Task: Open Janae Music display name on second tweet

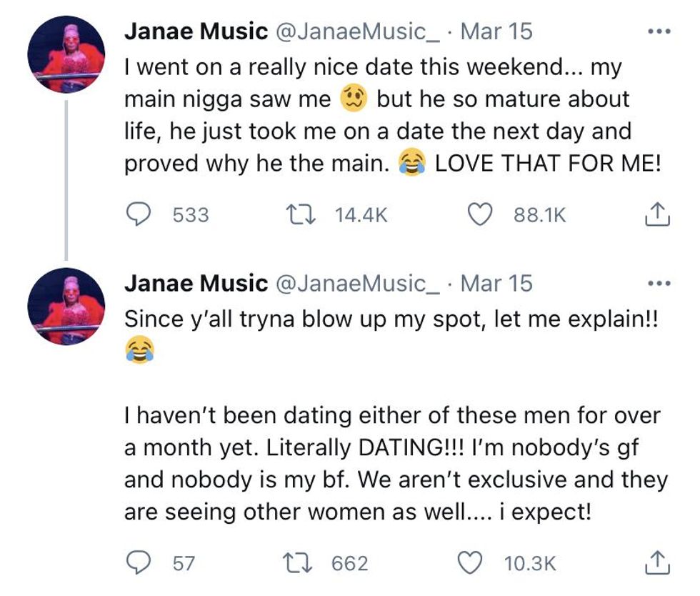Action: point(196,284)
